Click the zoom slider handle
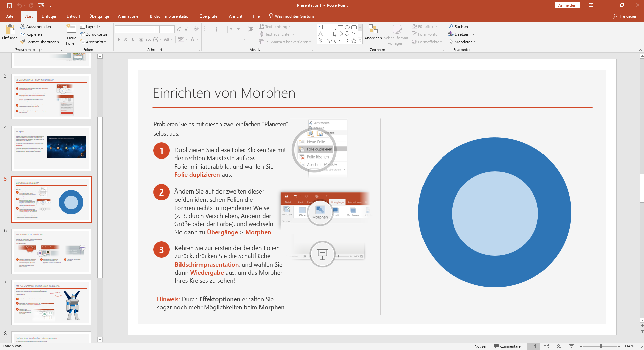 pyautogui.click(x=601, y=346)
